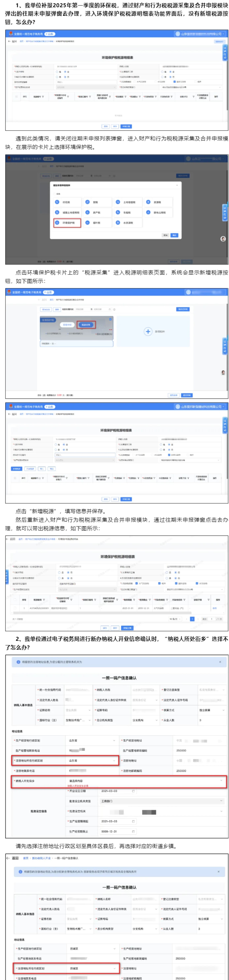Dismiss the banner above the first 一照一码户信息确认 form
229x980 pixels.
pyautogui.click(x=220, y=662)
